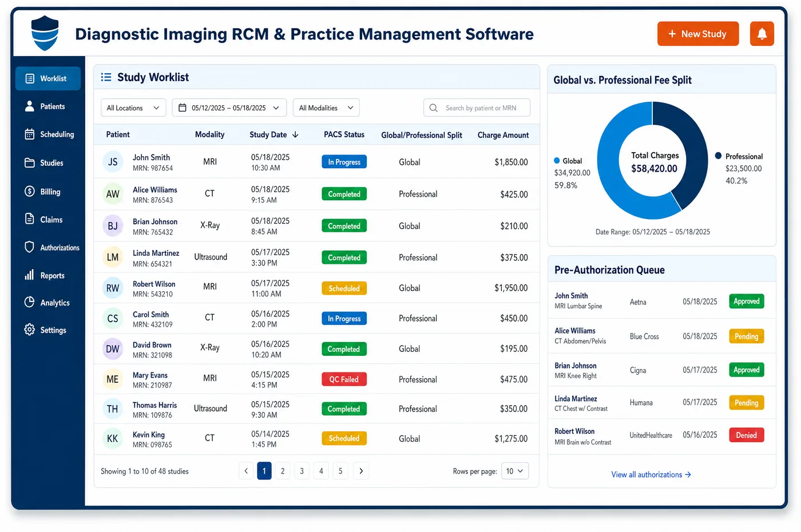Screen dimensions: 801x532
Task: Select the Kevin King patient name
Action: tap(149, 435)
